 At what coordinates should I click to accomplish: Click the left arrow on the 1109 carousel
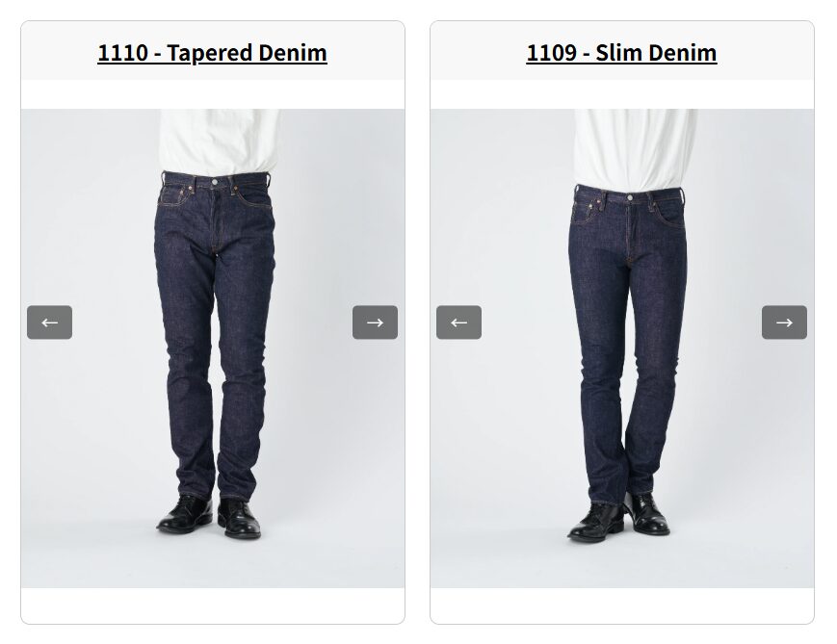(459, 322)
